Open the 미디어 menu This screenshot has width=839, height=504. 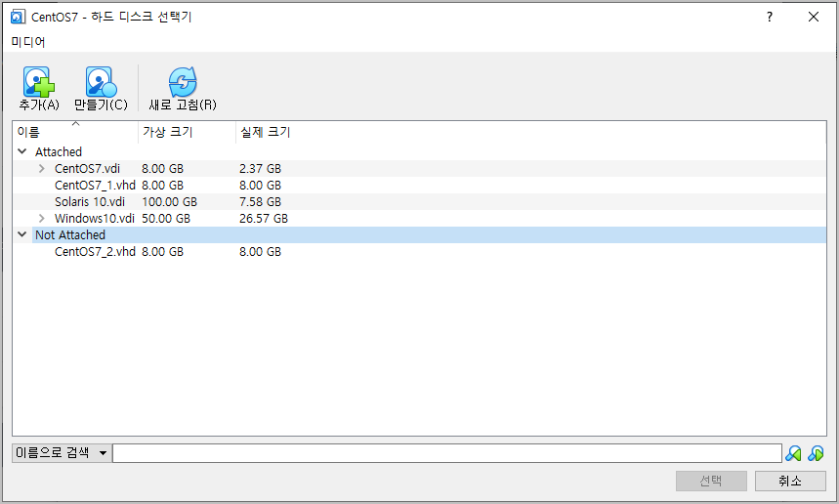27,42
